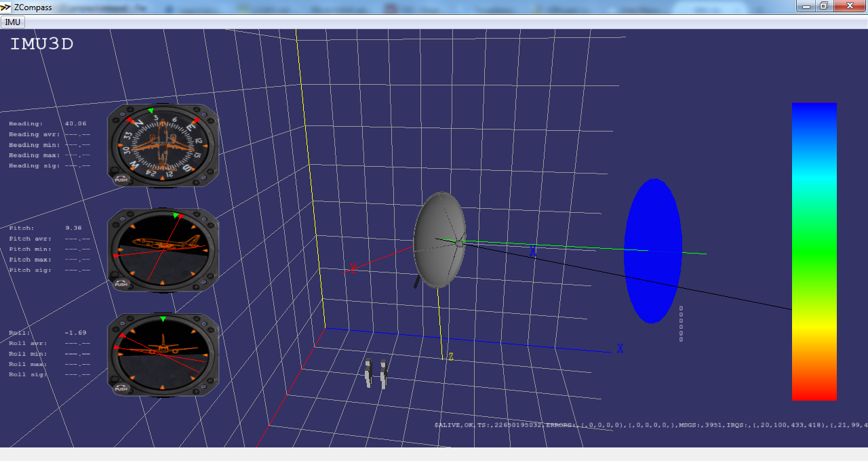Image resolution: width=868 pixels, height=461 pixels.
Task: Click the PUSH knob on the heading gauge
Action: [x=121, y=179]
